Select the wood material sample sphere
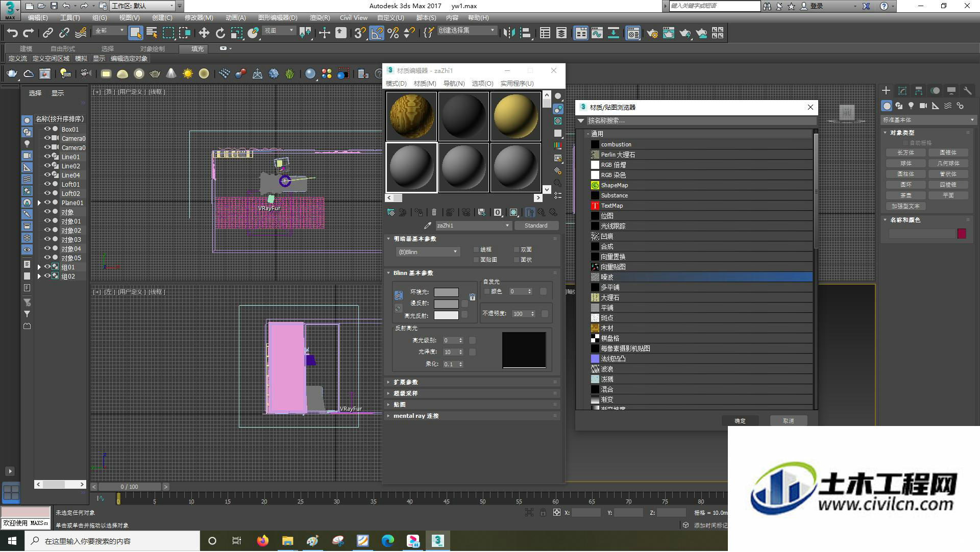The width and height of the screenshot is (980, 552). pos(411,116)
